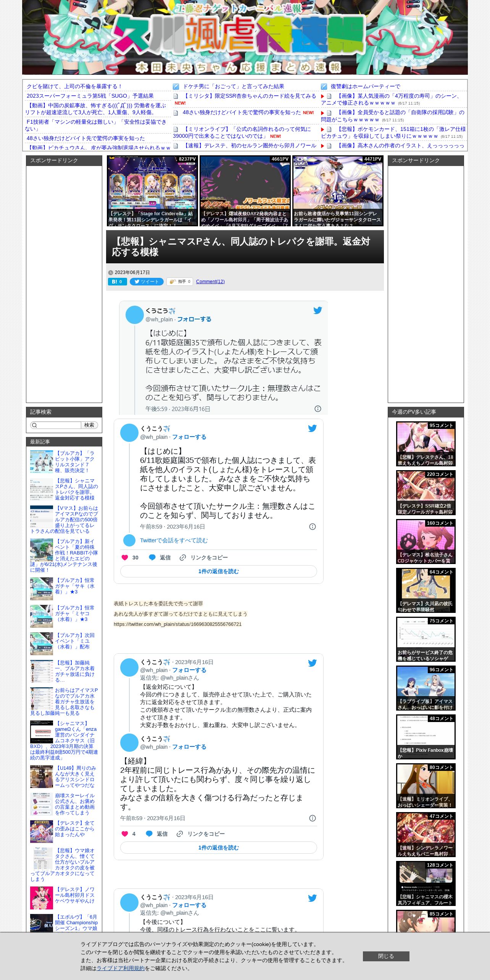Open info icon beside 経緯 tweet timestamp
The width and height of the screenshot is (490, 980).
[312, 818]
